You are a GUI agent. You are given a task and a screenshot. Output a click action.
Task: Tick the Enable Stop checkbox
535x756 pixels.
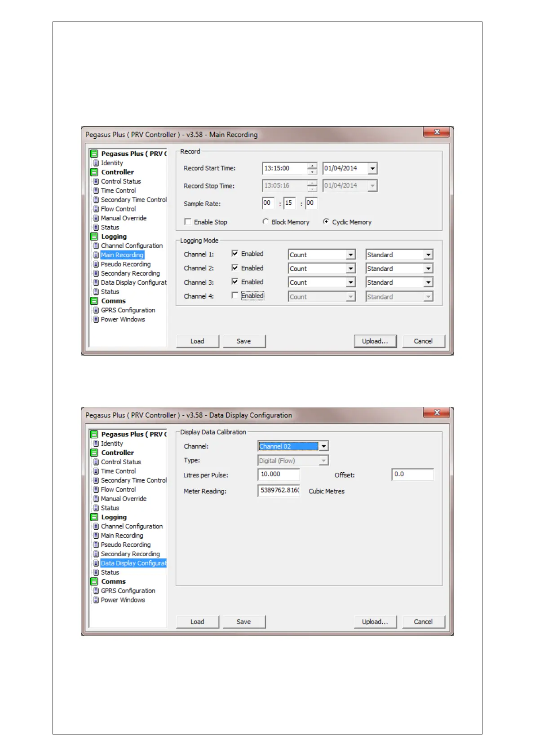coord(188,222)
